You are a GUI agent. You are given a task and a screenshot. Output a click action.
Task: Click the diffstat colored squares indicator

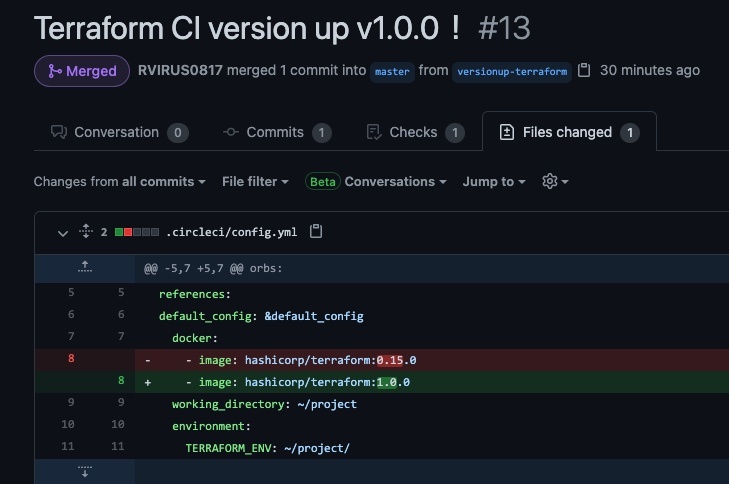[x=137, y=232]
